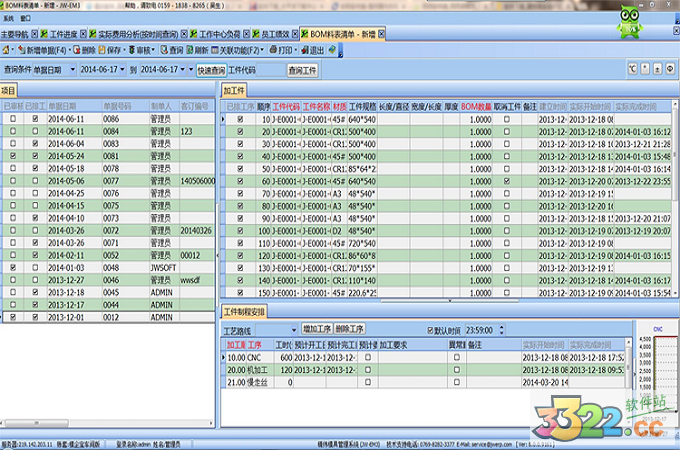Toggle 已排工 checkbox for order 0084

click(35, 131)
